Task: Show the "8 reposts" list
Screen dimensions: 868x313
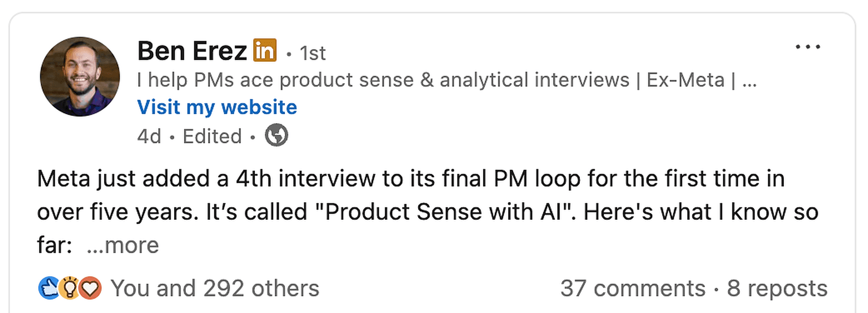Action: [x=777, y=289]
